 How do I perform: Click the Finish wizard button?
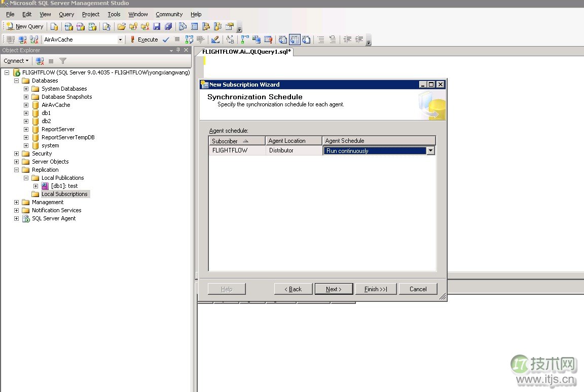click(x=376, y=289)
